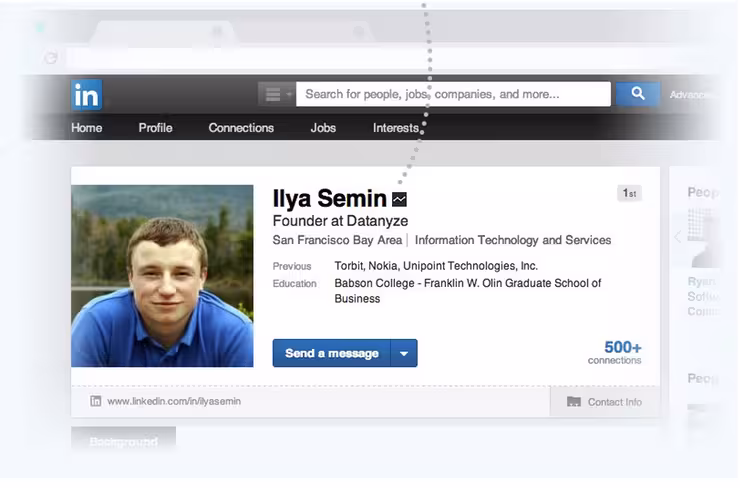Image resolution: width=740 pixels, height=488 pixels.
Task: Open the Contact Info tab
Action: [605, 402]
